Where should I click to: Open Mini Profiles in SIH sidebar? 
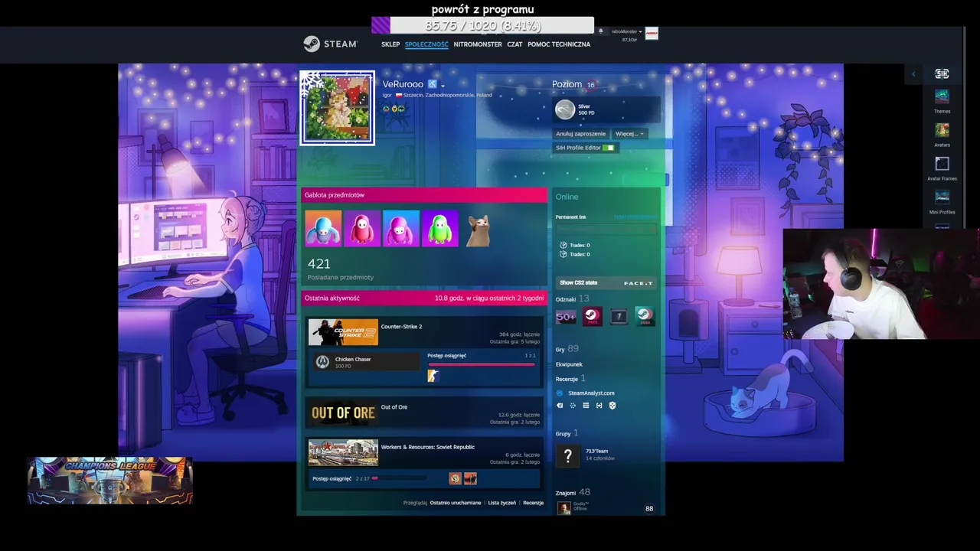coord(942,202)
